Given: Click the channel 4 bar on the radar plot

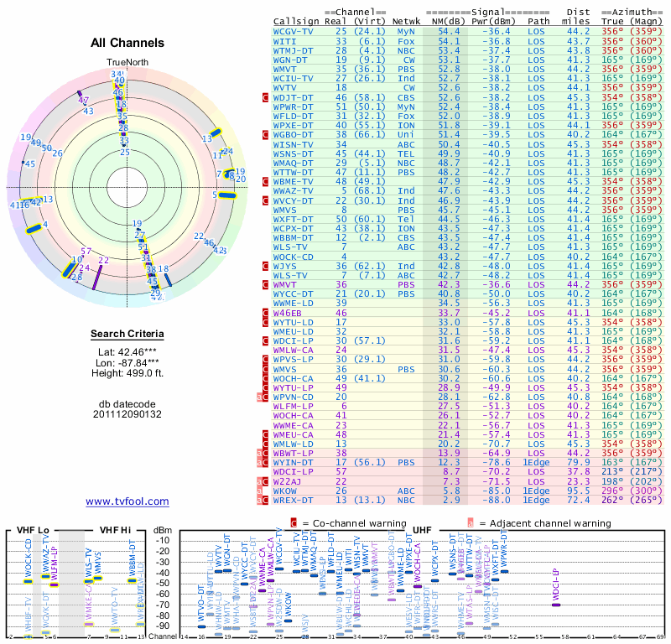Looking at the screenshot, I should (x=34, y=229).
